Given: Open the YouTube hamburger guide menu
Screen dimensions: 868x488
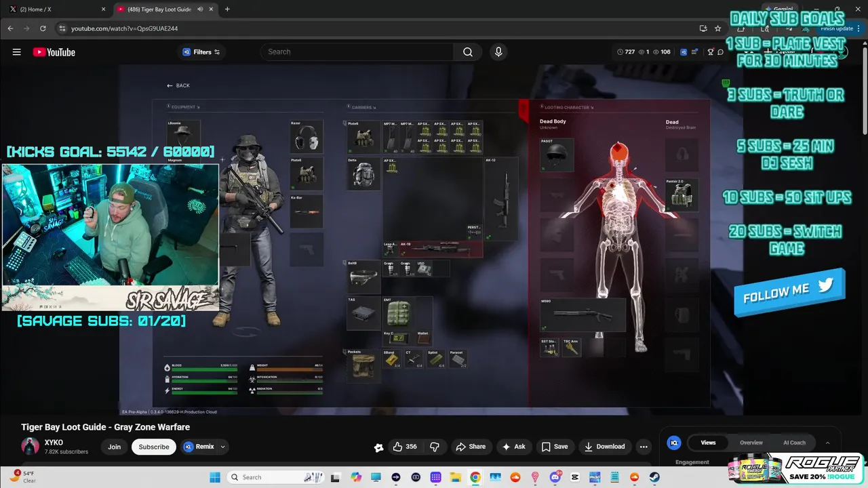Looking at the screenshot, I should 17,52.
